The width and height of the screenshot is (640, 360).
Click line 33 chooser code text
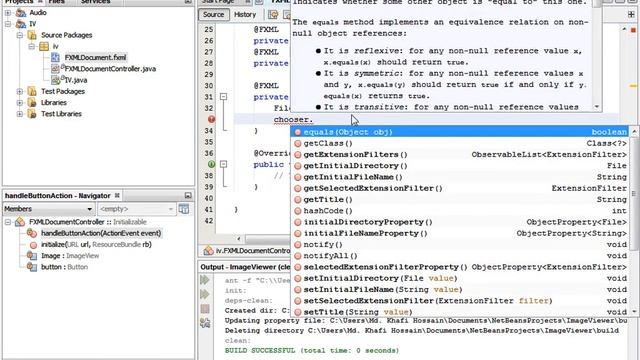point(293,120)
